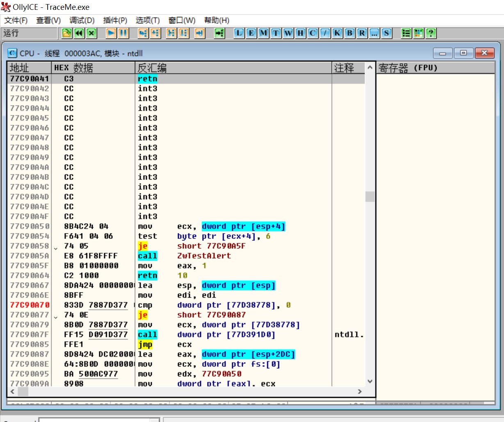The height and width of the screenshot is (422, 504).
Task: Open Log window with L button
Action: point(239,33)
